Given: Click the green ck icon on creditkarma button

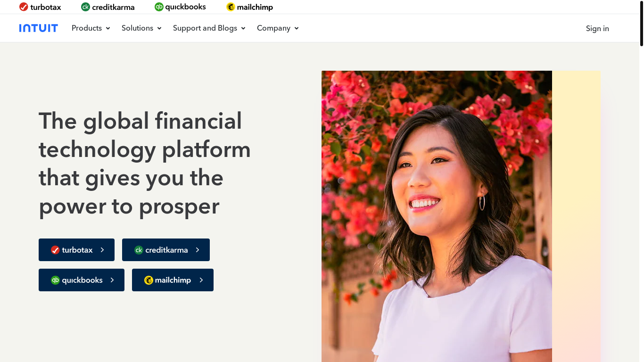Looking at the screenshot, I should pos(139,250).
